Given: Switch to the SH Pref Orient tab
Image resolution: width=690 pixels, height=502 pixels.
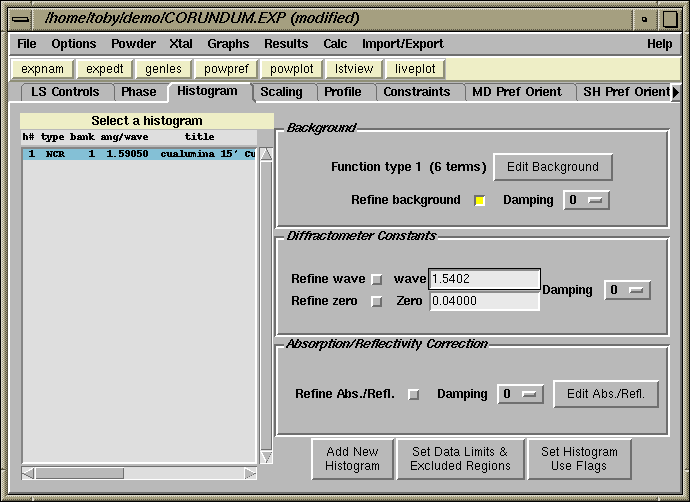Looking at the screenshot, I should (x=624, y=92).
